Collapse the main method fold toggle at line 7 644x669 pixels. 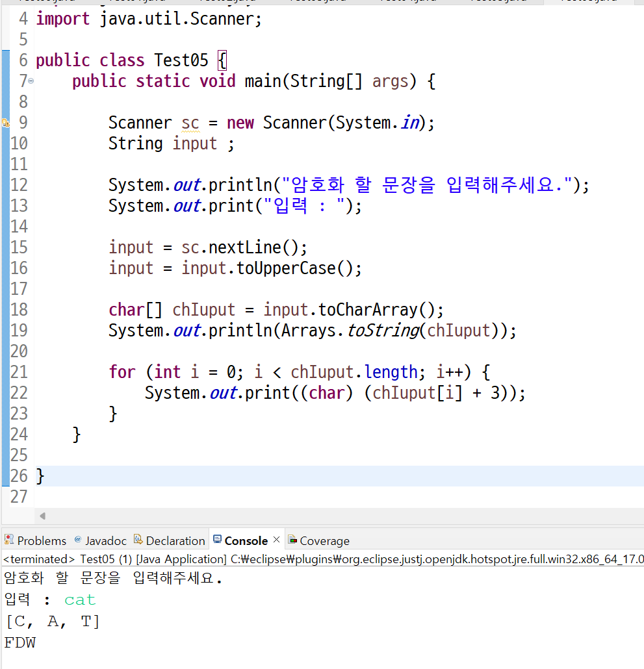[31, 81]
